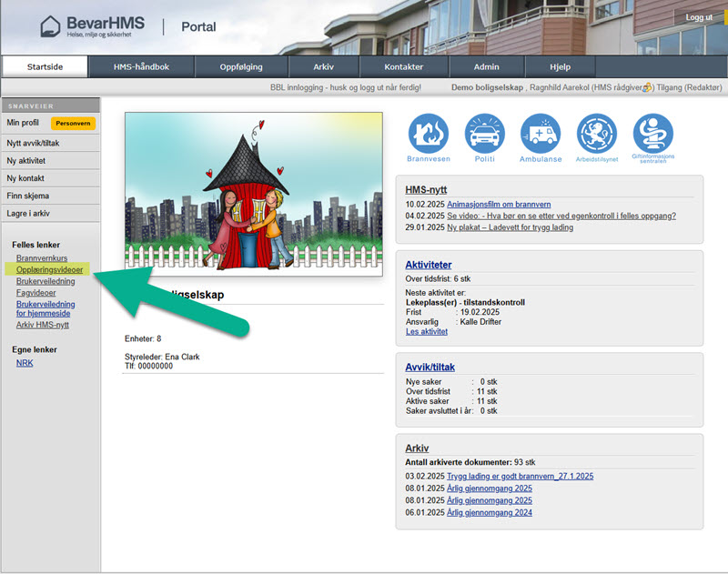Image resolution: width=728 pixels, height=574 pixels.
Task: Select the Kontakter tab
Action: [403, 66]
